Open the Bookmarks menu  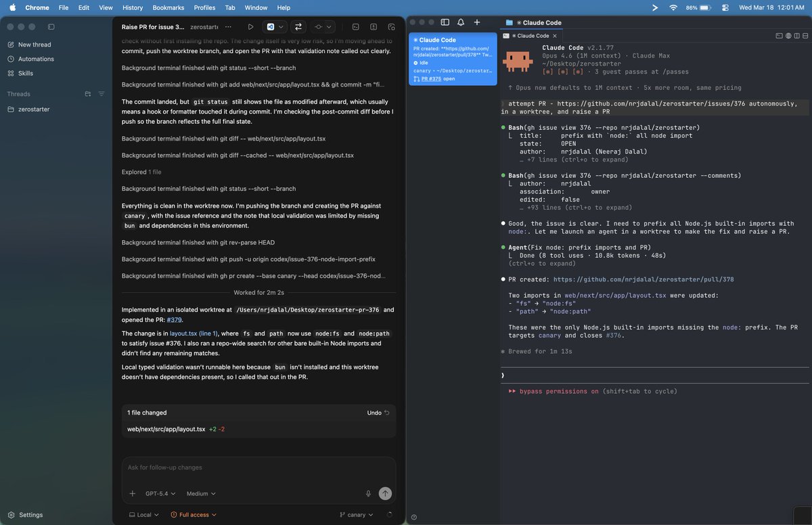[x=168, y=7]
